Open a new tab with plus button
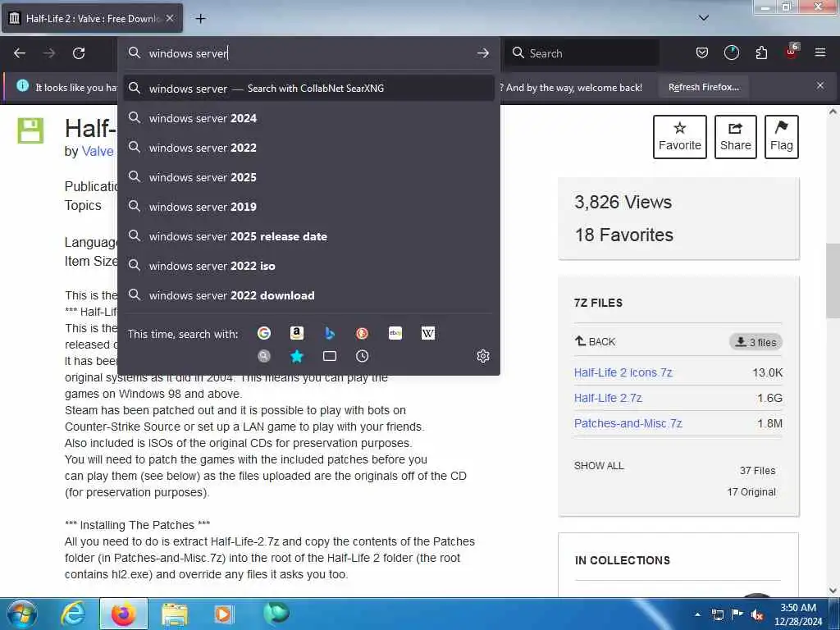The image size is (840, 630). [x=200, y=19]
